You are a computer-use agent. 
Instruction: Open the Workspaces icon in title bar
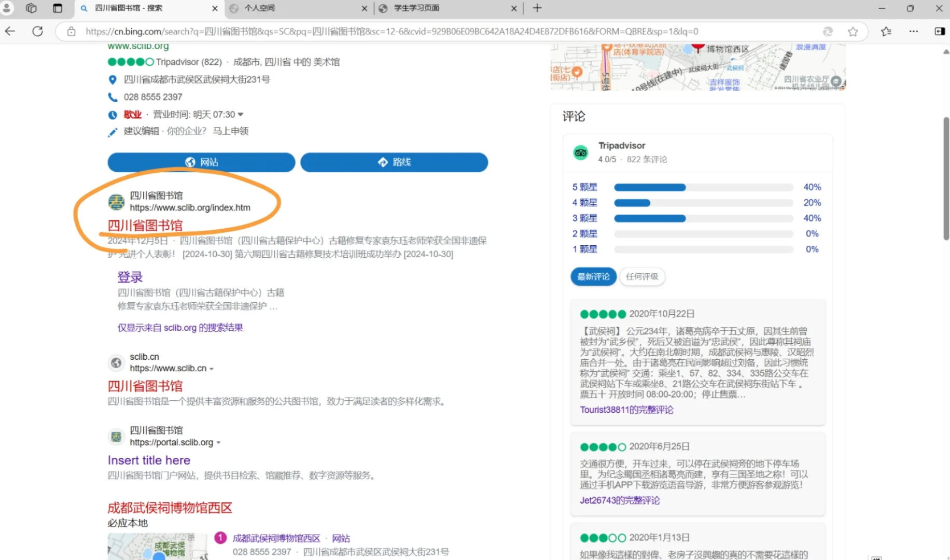pos(31,8)
